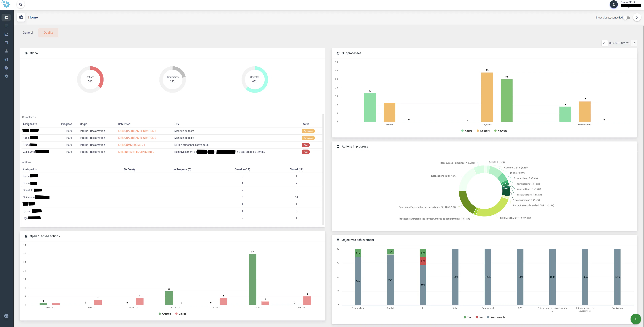Open ICEB-COMMERCIAL-71 reference link

tap(131, 145)
